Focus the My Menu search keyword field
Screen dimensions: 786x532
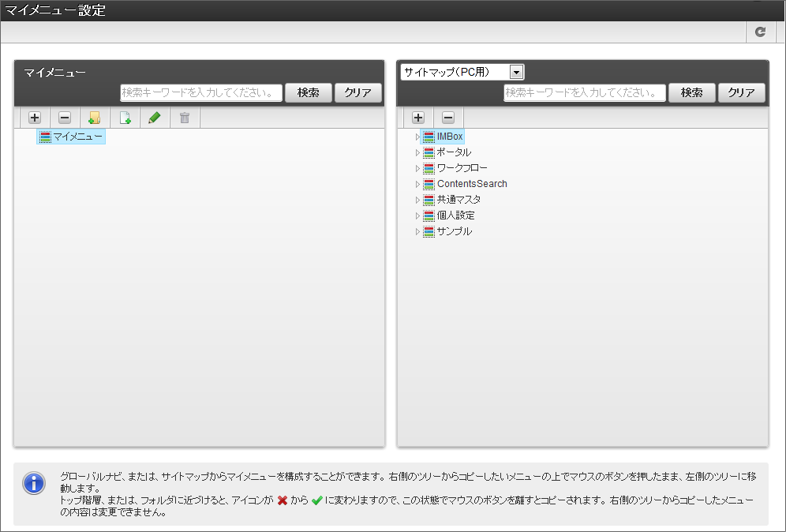(x=201, y=93)
